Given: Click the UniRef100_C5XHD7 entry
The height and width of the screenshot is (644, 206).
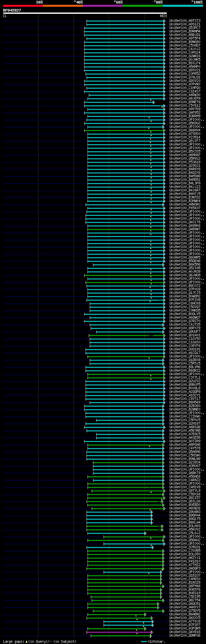Looking at the screenshot, I should [x=185, y=46].
